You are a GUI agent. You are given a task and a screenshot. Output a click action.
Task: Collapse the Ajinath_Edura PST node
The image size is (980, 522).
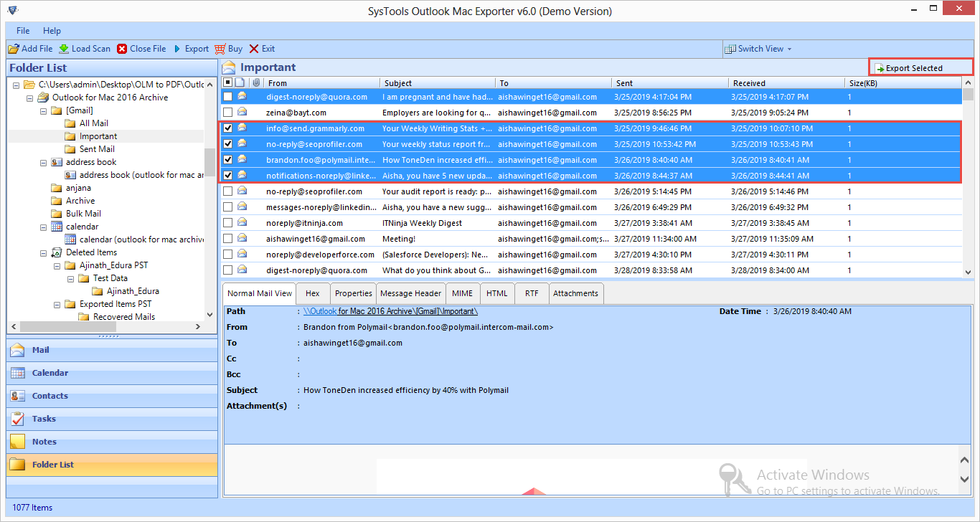57,265
